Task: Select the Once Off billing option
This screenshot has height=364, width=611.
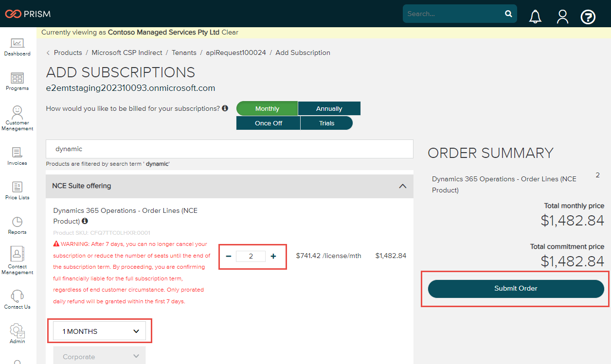Action: [x=268, y=123]
